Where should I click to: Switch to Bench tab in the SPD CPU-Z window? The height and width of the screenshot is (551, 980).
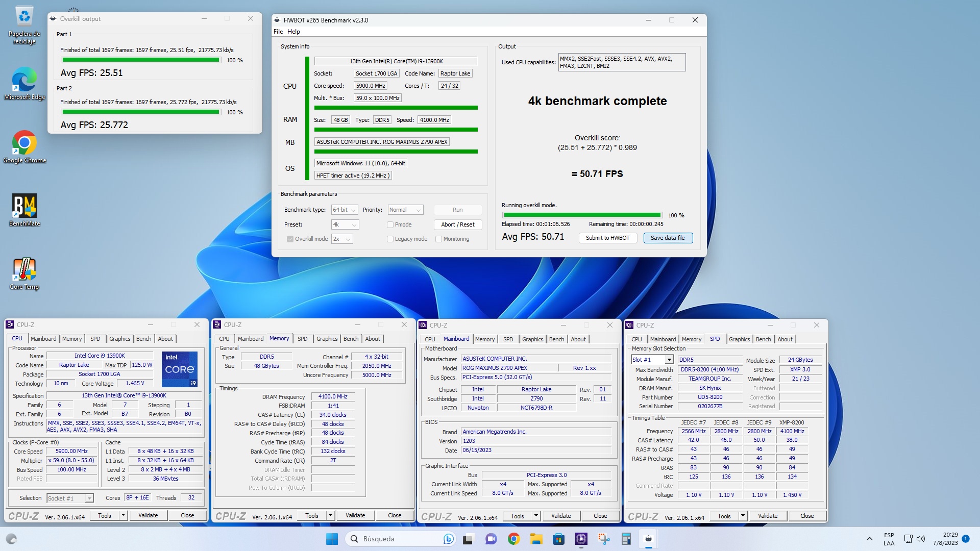pos(764,339)
